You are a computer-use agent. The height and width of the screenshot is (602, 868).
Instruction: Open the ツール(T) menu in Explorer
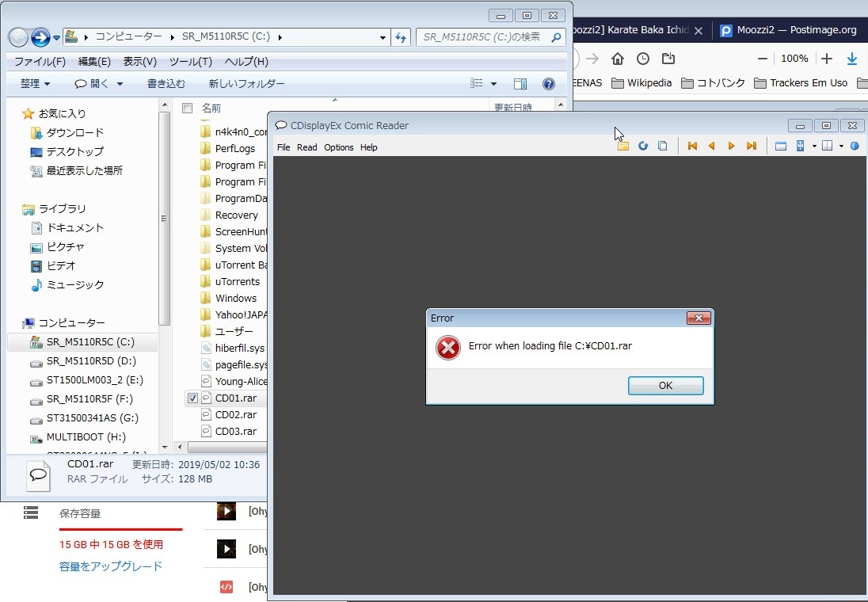(x=190, y=62)
